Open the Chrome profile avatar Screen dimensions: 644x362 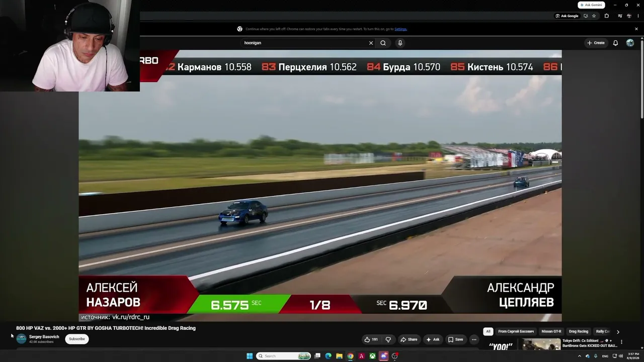(629, 16)
